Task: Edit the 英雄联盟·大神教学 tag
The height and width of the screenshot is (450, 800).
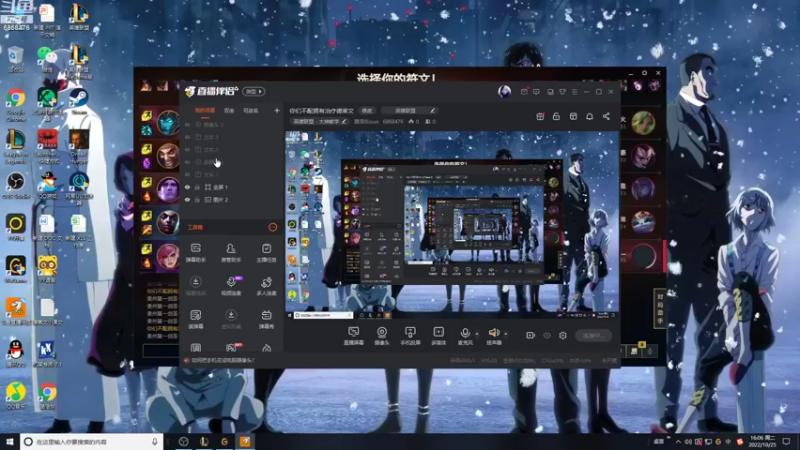Action: point(319,121)
